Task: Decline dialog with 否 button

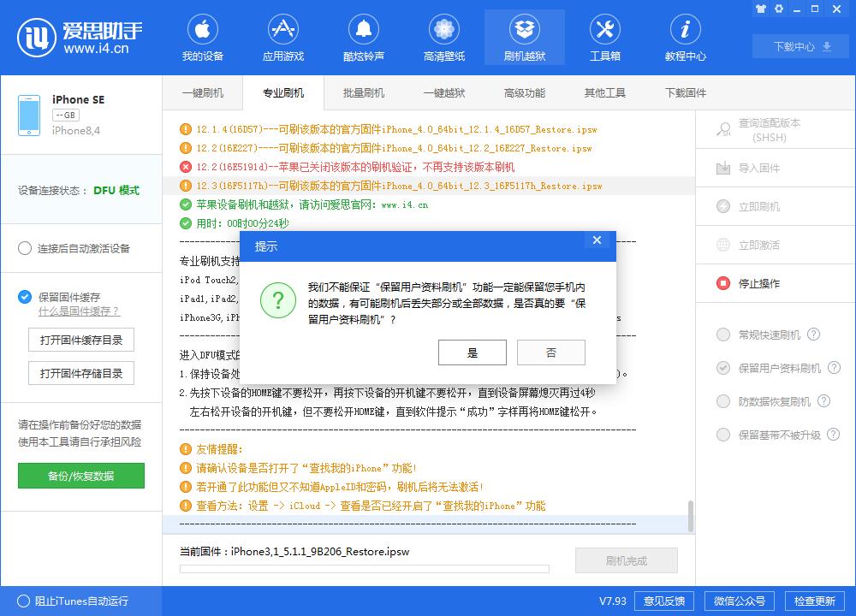Action: (x=550, y=352)
